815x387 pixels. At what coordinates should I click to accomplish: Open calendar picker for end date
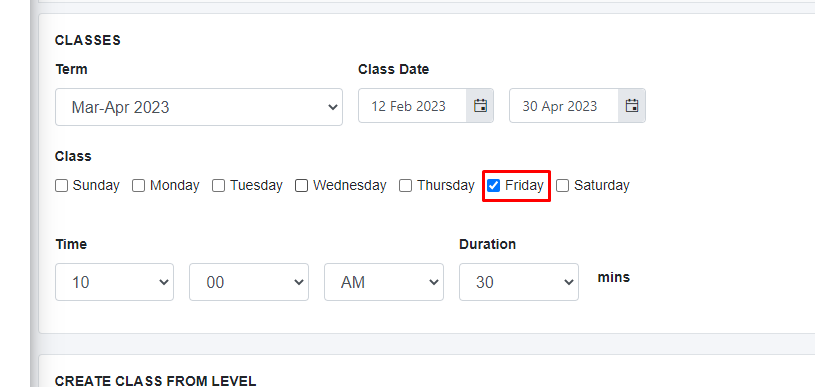tap(632, 106)
